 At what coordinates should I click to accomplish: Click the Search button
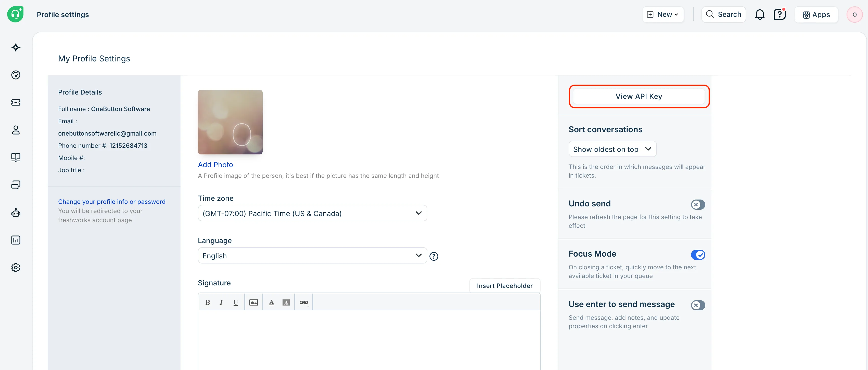tap(723, 15)
